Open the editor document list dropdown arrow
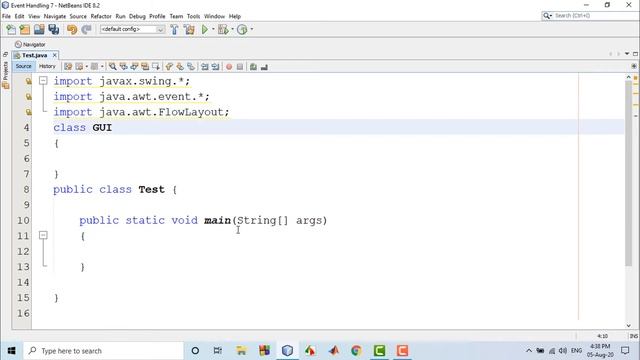The height and width of the screenshot is (360, 640). click(x=627, y=54)
